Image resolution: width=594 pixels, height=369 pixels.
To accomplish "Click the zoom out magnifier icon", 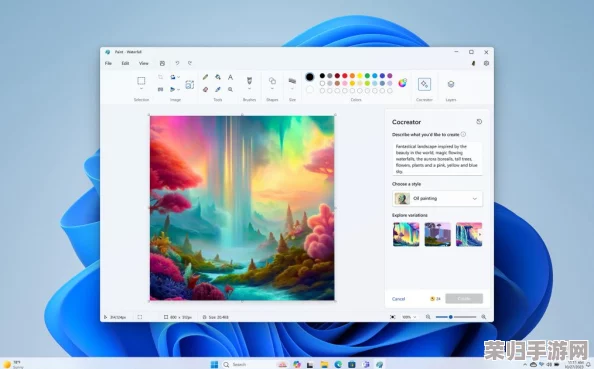I will (x=428, y=317).
